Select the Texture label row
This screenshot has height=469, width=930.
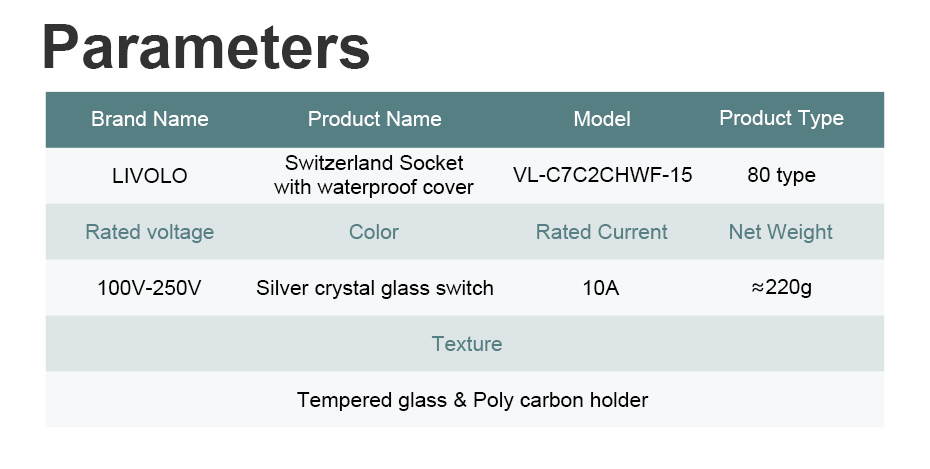click(x=465, y=344)
